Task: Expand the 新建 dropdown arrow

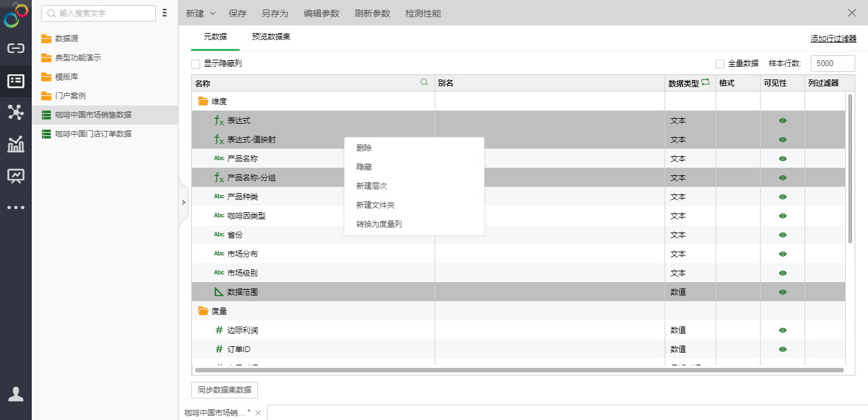Action: tap(213, 13)
